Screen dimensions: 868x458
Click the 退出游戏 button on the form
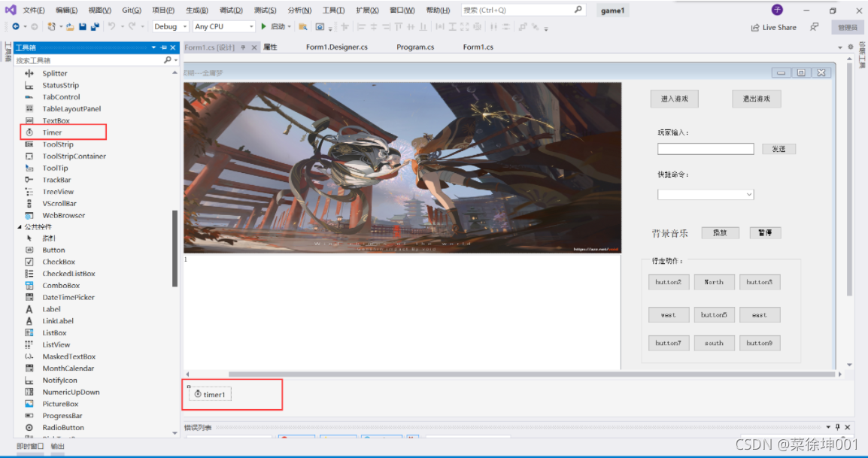pos(756,99)
